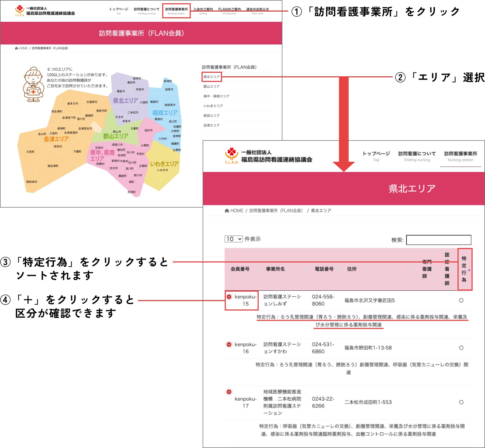
Task: Click the F.L.A.N logo in top-left header
Action: pyautogui.click(x=19, y=11)
